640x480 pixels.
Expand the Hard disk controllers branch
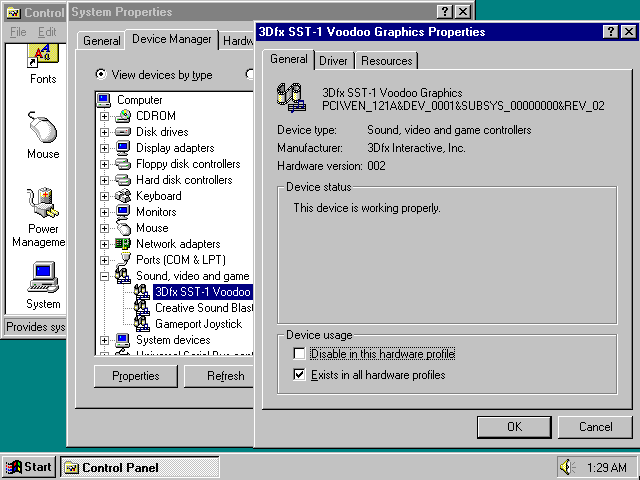[104, 180]
